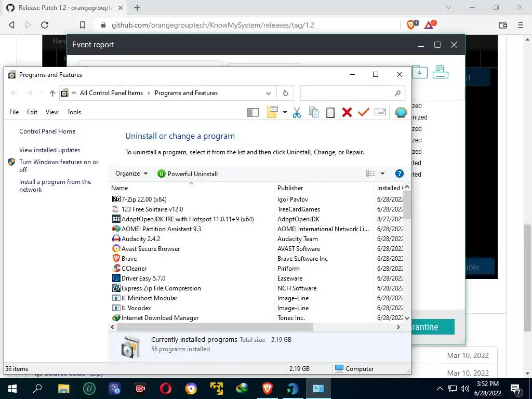
Task: Select Brave in the programs list
Action: coord(129,259)
